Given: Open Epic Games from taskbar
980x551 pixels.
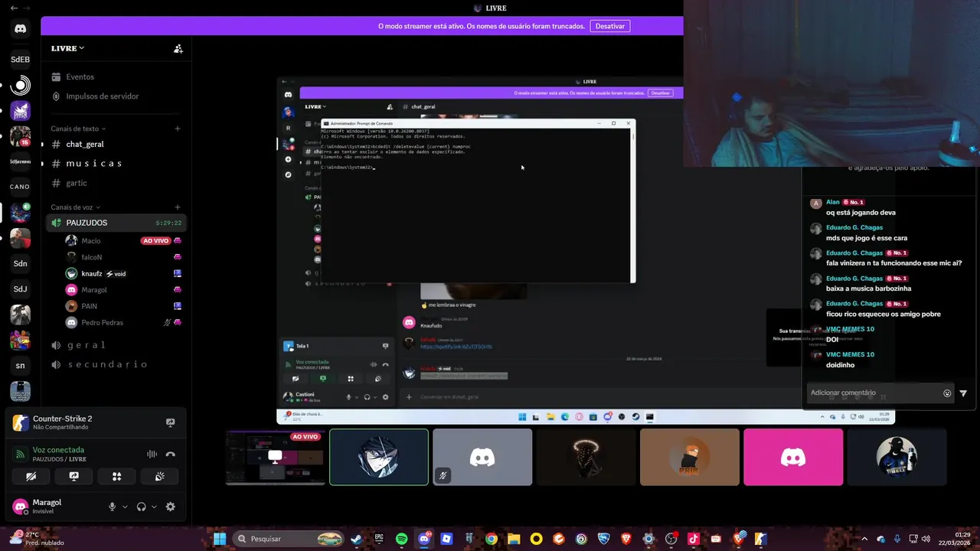Looking at the screenshot, I should click(x=379, y=539).
